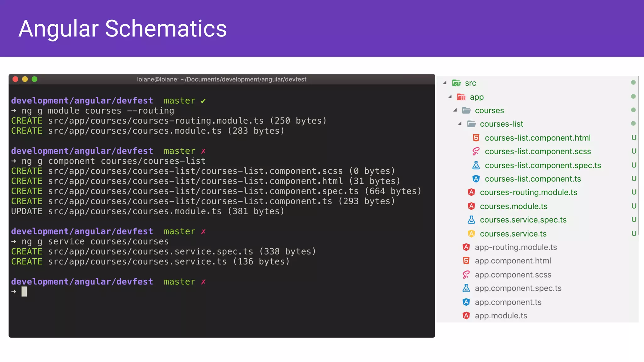Click green modified dot beside app
Image resolution: width=644 pixels, height=362 pixels.
point(633,96)
